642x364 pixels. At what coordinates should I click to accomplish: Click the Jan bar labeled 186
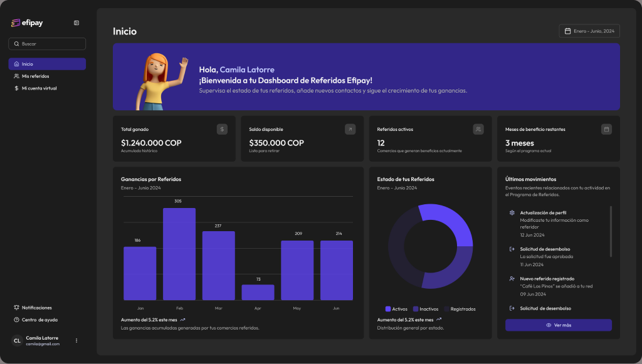(x=140, y=273)
